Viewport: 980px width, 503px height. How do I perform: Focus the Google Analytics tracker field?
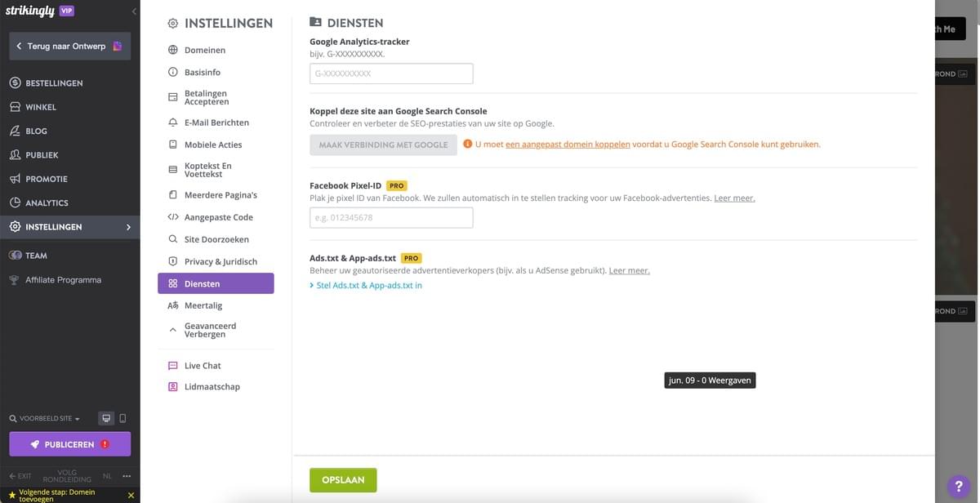coord(391,73)
